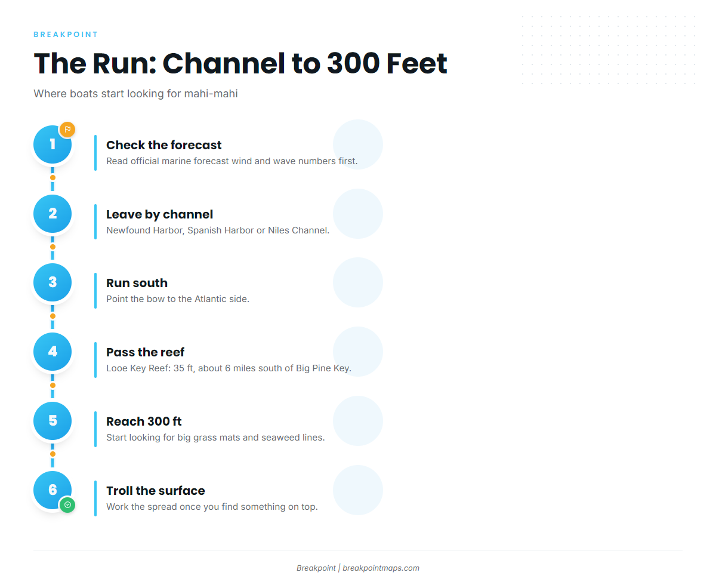716x588 pixels.
Task: Click the orange flag badge on step 1
Action: [x=67, y=130]
